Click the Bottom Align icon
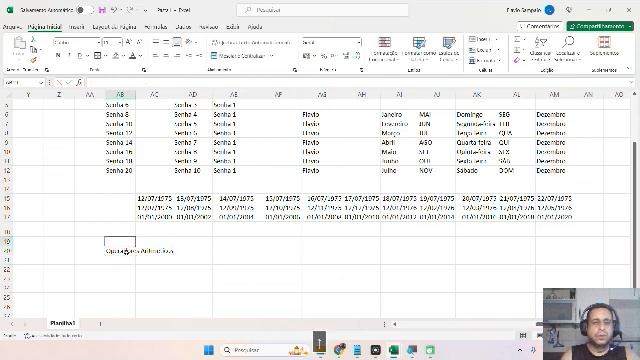 point(177,42)
